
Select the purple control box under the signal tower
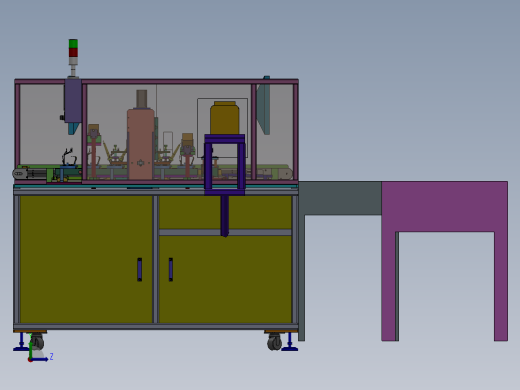click(73, 100)
